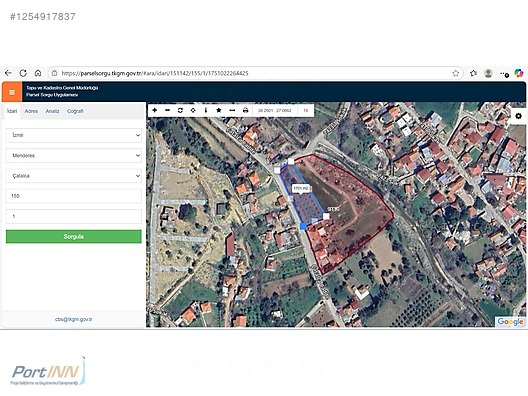
Task: Select the info tool in map toolbar
Action: [206, 110]
